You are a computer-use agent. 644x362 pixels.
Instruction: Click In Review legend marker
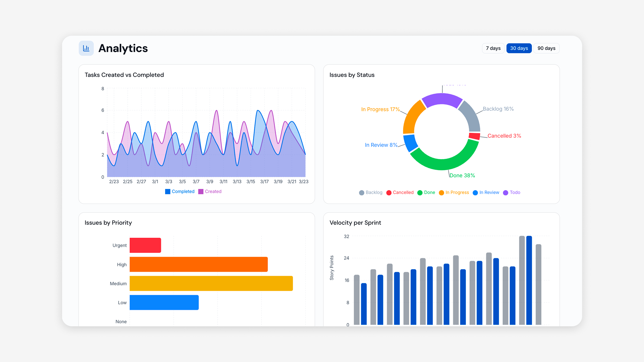(475, 193)
